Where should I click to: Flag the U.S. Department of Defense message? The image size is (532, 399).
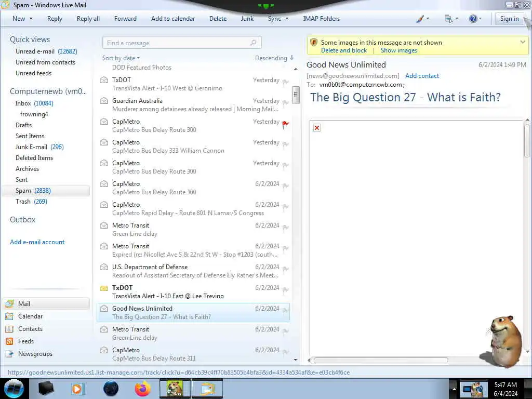point(285,269)
